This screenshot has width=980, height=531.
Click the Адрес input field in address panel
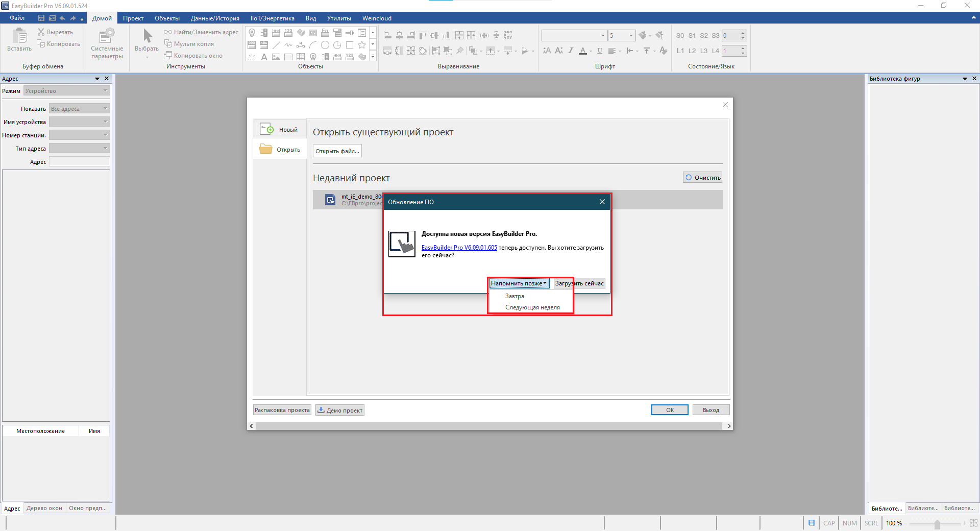80,161
